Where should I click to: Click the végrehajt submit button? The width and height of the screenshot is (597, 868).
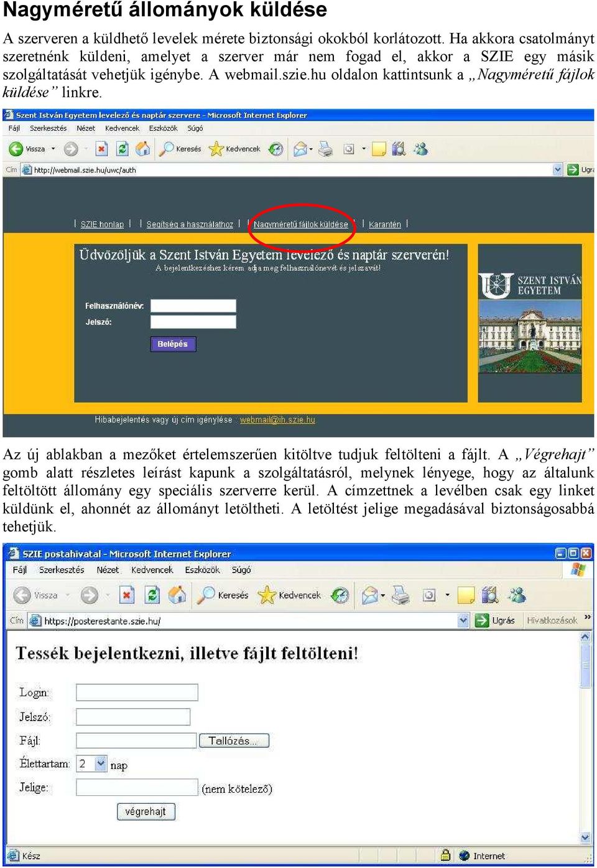[146, 811]
